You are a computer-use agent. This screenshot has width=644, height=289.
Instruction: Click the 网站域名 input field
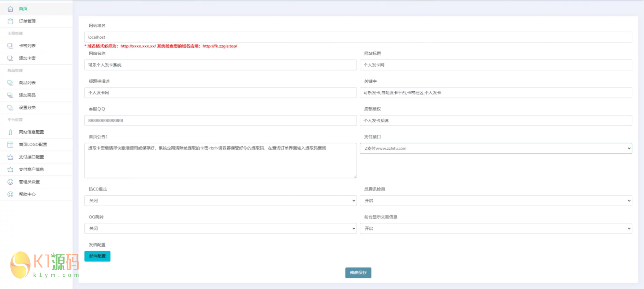tap(358, 37)
